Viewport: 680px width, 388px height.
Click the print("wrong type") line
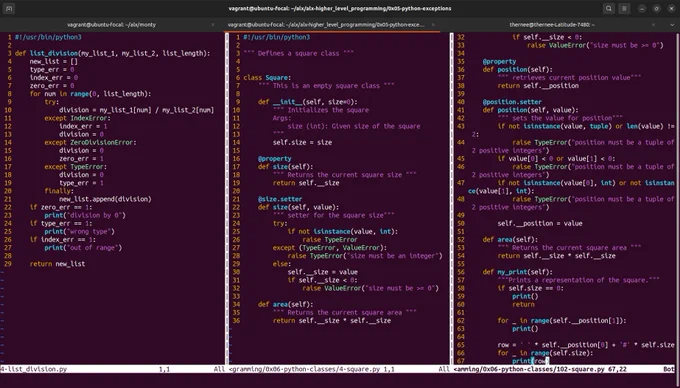coord(79,231)
